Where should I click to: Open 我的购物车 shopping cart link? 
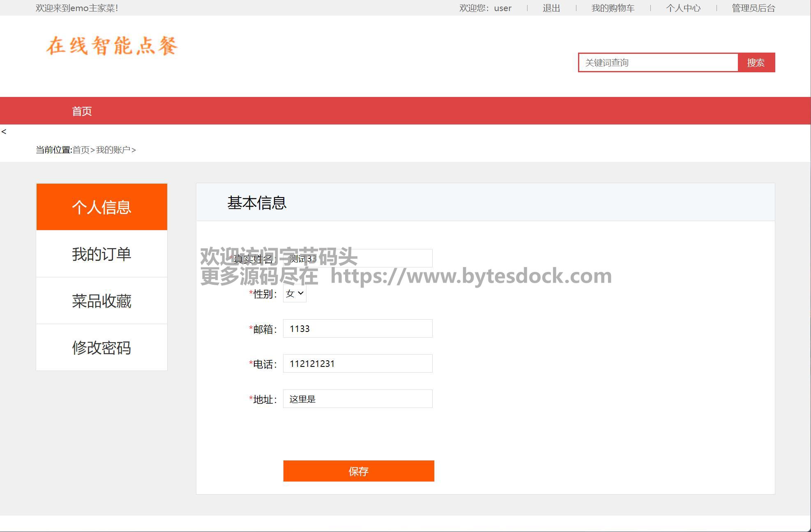613,8
